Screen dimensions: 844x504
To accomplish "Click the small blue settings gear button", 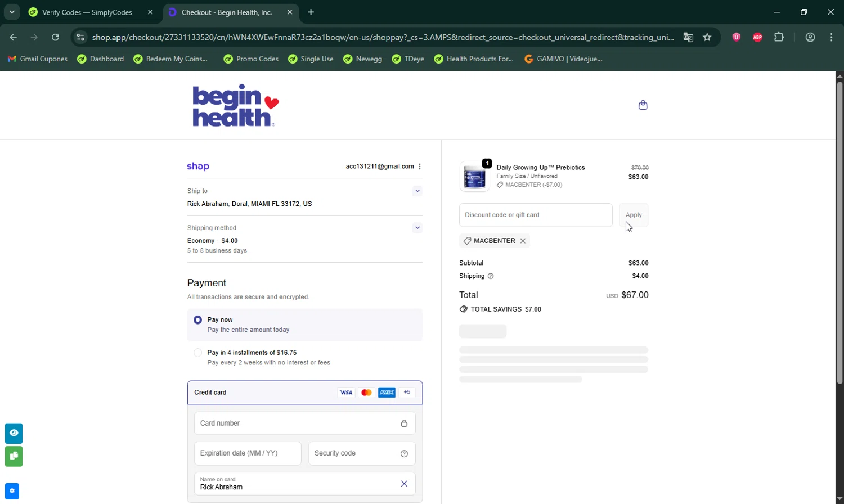I will point(12,491).
